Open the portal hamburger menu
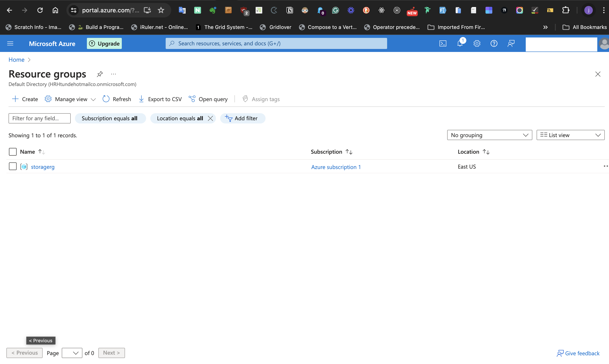 10,43
